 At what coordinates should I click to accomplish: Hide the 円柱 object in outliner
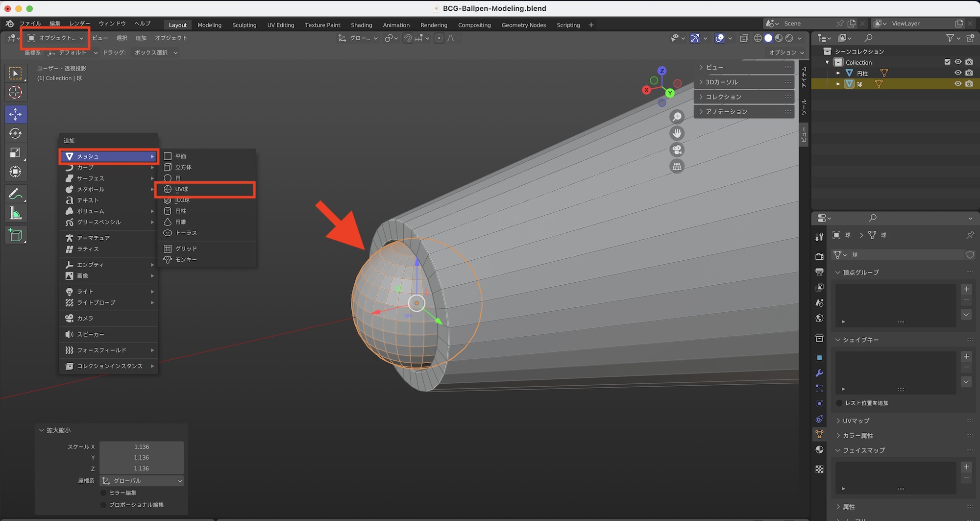(x=957, y=73)
